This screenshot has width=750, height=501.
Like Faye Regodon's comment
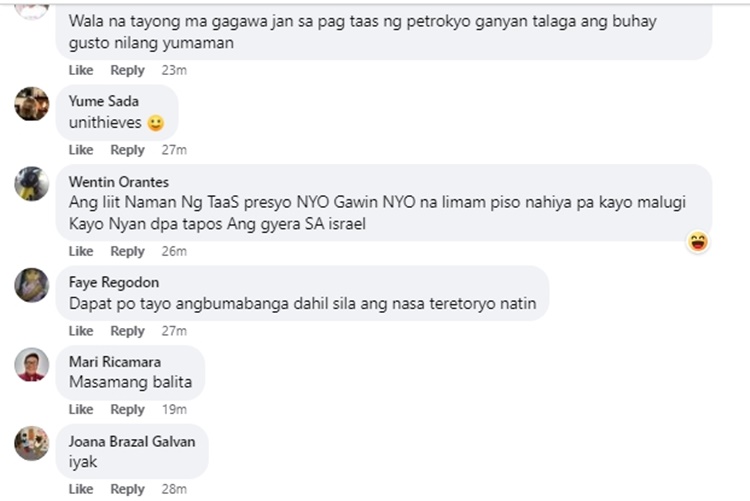click(81, 331)
